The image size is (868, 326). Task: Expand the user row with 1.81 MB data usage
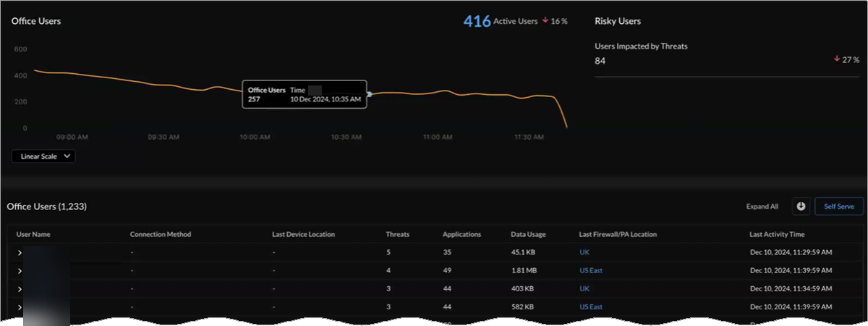coord(20,270)
